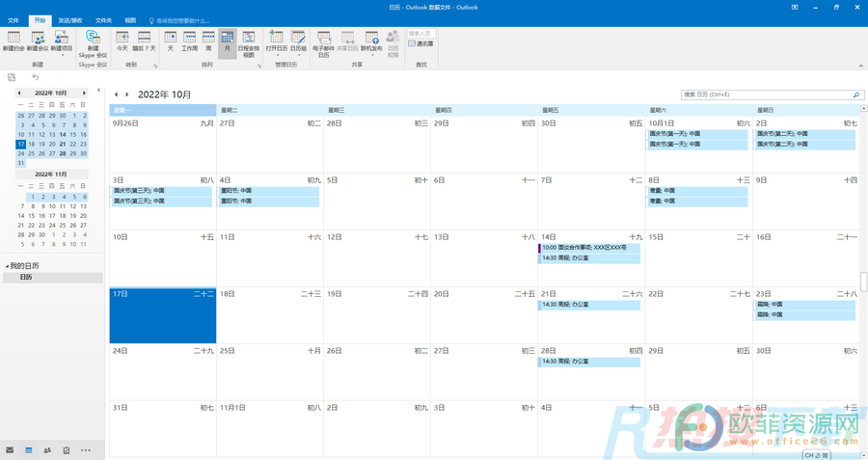Image resolution: width=868 pixels, height=460 pixels.
Task: Open the 新建项目 new items button
Action: (62, 41)
